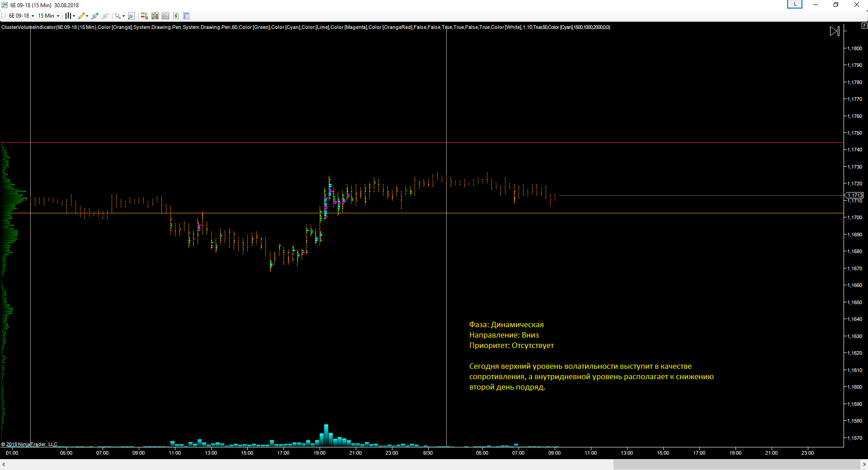Click the left arrow of horizontal scrollbar
868x470 pixels.
[x=4, y=464]
